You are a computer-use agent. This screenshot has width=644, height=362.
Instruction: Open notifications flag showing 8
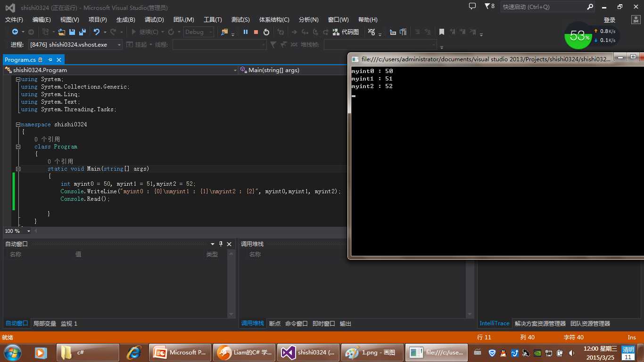pyautogui.click(x=489, y=7)
